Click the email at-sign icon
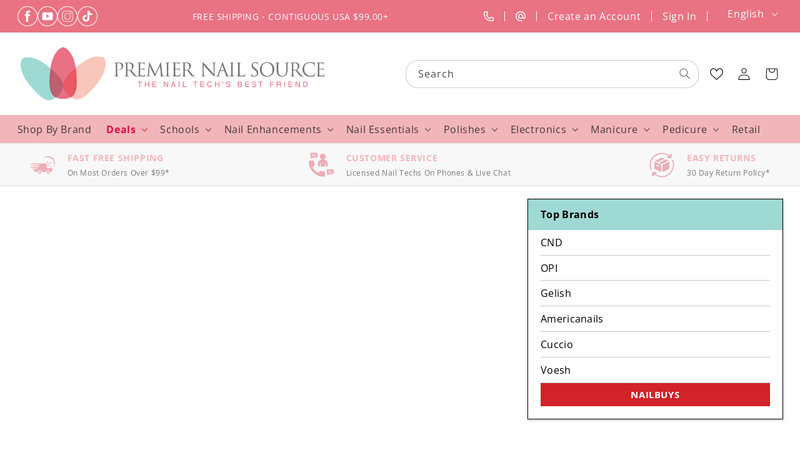Viewport: 800px width, 450px height. (x=520, y=16)
